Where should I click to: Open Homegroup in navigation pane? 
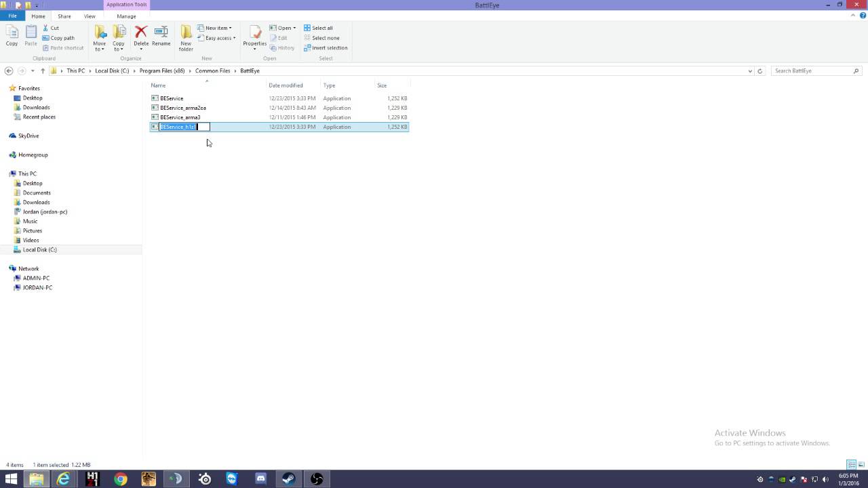(x=33, y=155)
